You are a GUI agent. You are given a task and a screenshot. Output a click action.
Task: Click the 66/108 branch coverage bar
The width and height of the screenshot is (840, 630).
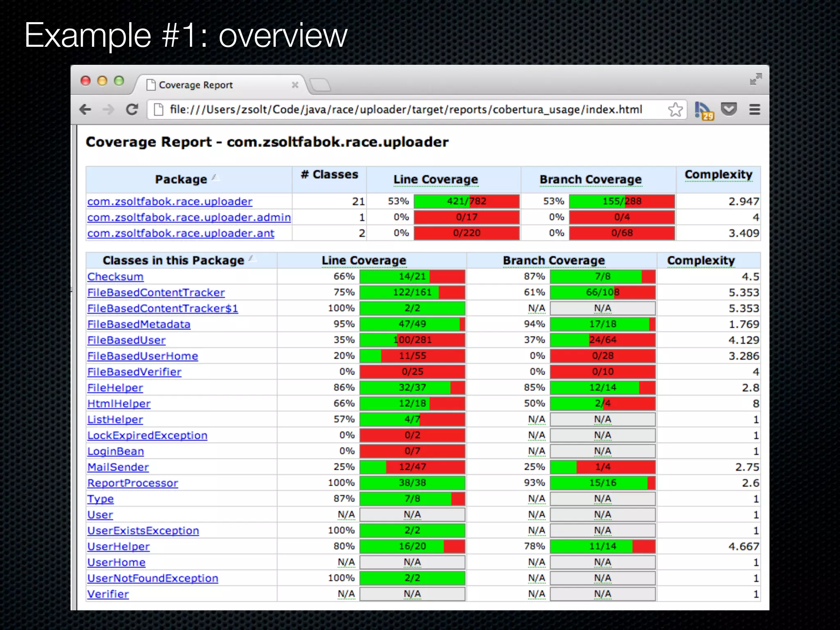[603, 292]
